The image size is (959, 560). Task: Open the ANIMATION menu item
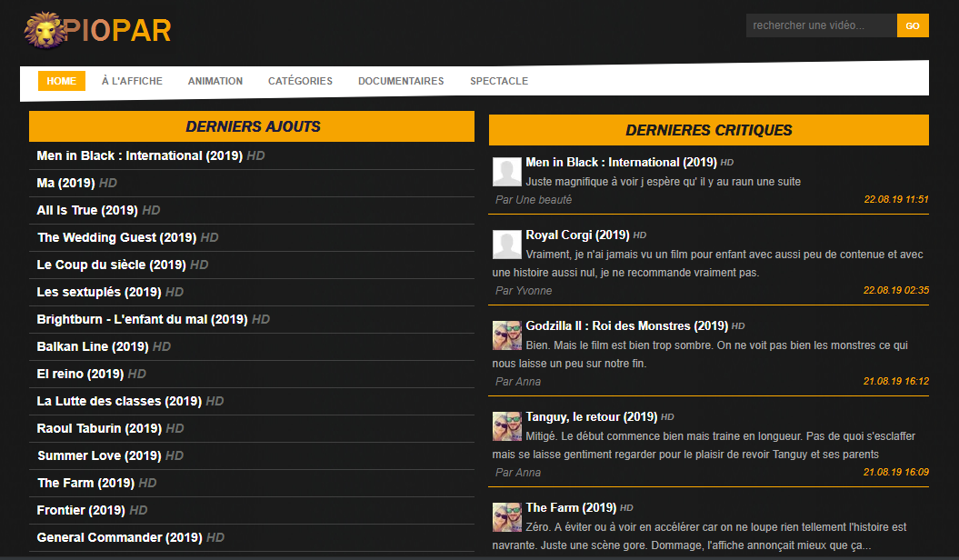tap(215, 81)
